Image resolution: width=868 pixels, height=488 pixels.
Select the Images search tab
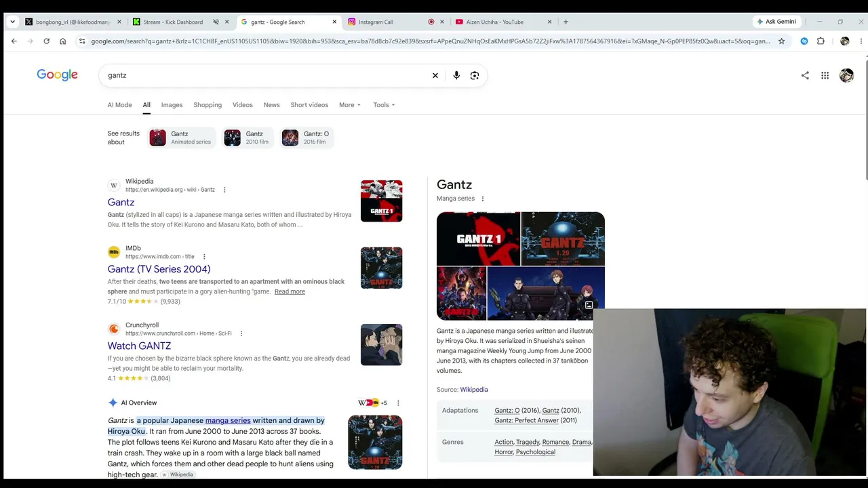[172, 105]
